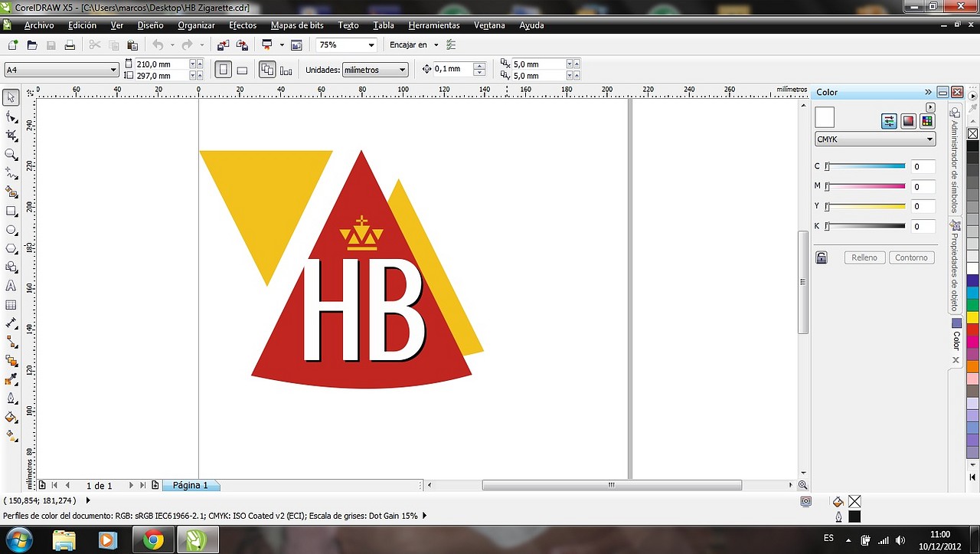Screen dimensions: 980x554
Task: Click the page width 210,0 mm field
Action: (162, 64)
